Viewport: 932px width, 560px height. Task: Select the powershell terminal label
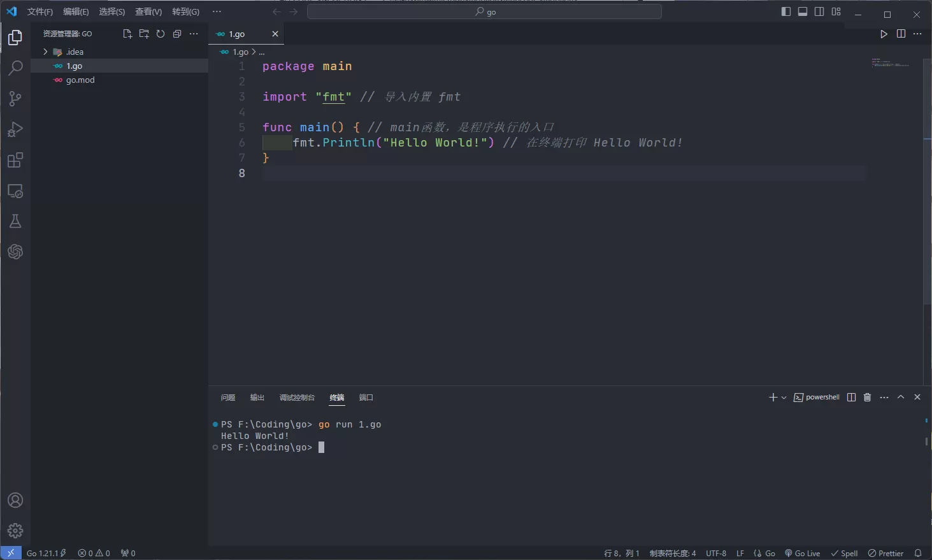tap(817, 397)
